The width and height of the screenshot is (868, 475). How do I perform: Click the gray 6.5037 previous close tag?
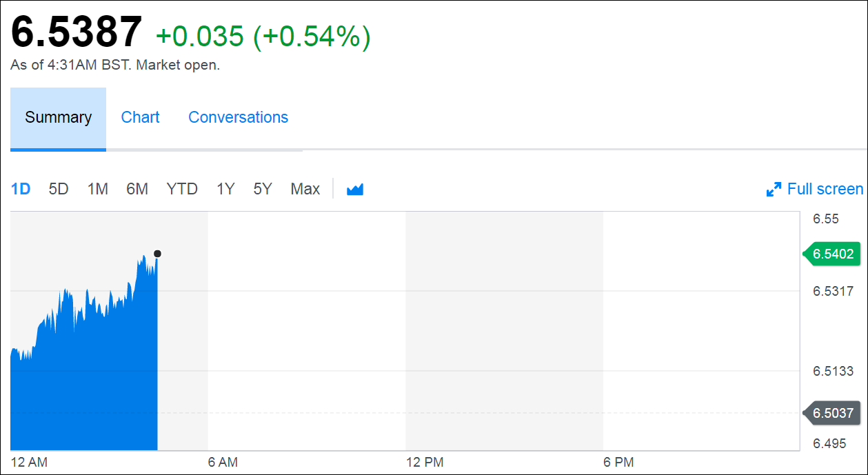(832, 414)
